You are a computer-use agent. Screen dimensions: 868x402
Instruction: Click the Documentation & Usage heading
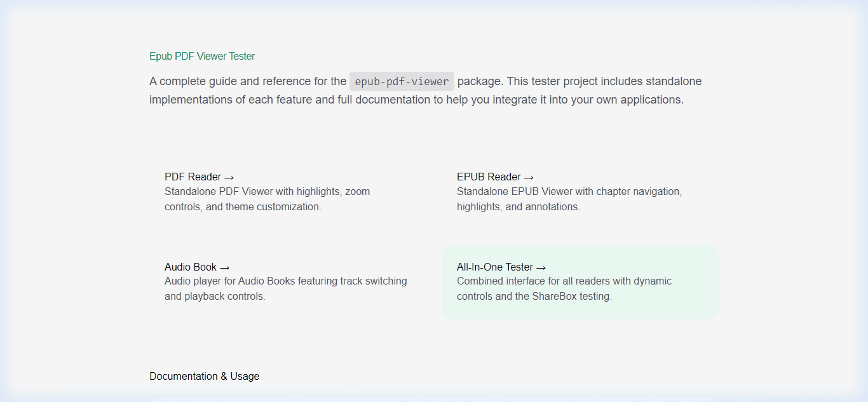(x=204, y=376)
